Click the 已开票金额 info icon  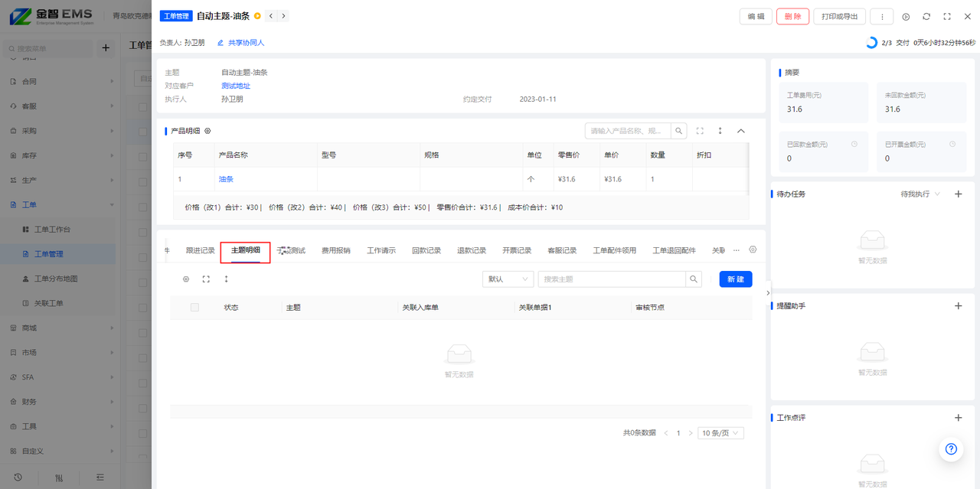click(x=952, y=144)
